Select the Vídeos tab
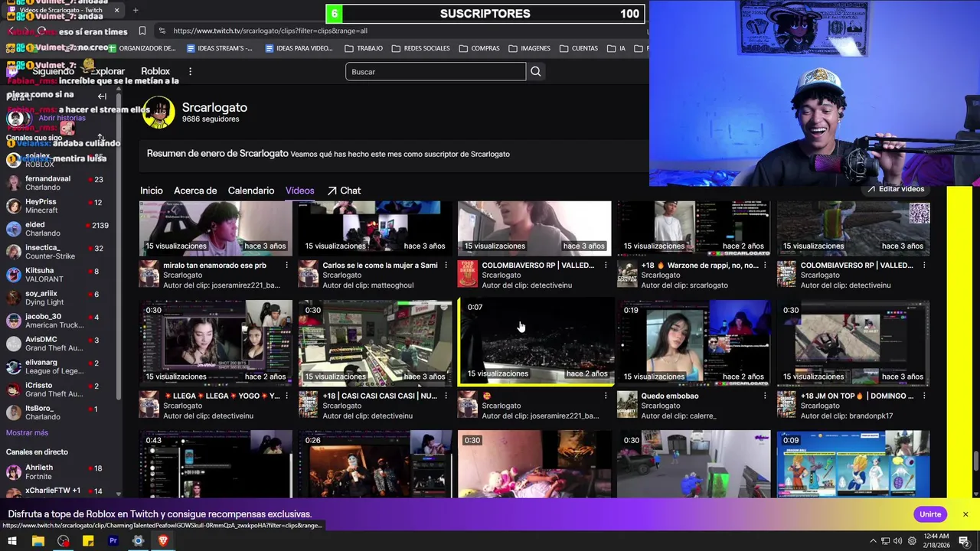Screen dimensions: 980x551 300,191
